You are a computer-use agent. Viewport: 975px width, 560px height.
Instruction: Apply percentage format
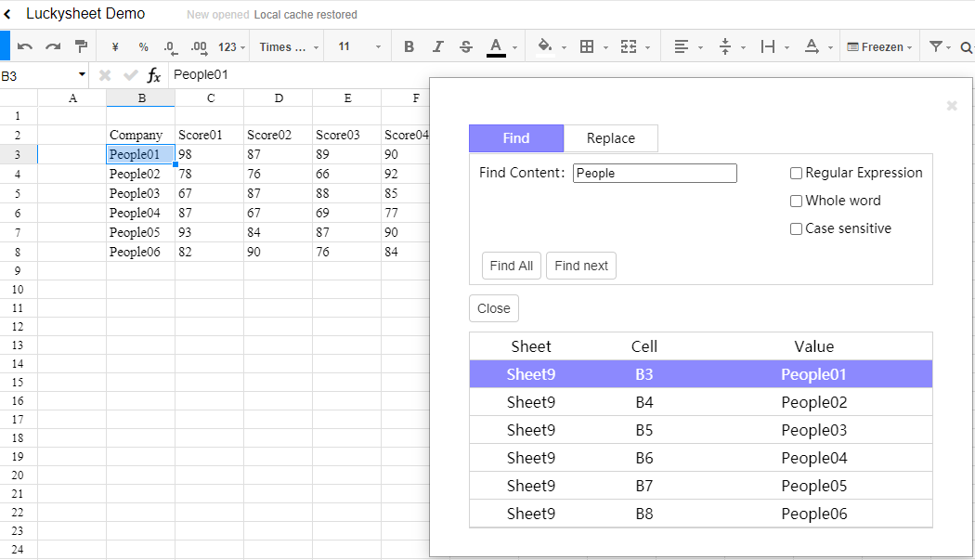pos(143,46)
